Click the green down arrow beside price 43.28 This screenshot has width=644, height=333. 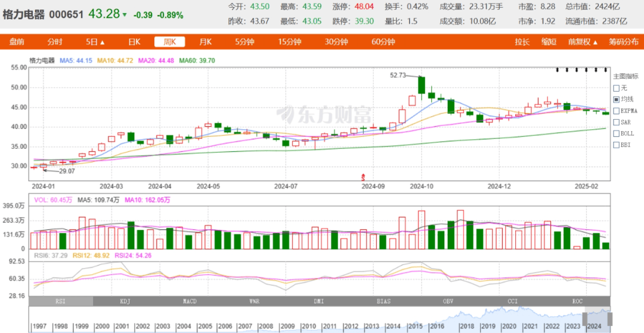click(x=125, y=14)
